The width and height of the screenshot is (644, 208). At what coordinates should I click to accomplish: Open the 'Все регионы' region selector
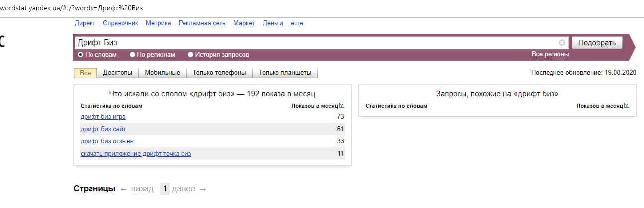point(550,54)
